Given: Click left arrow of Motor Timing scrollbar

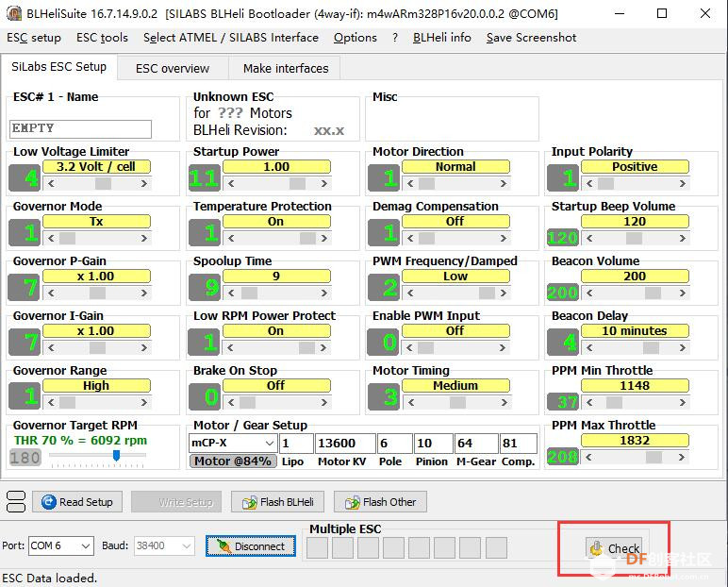Looking at the screenshot, I should click(411, 402).
